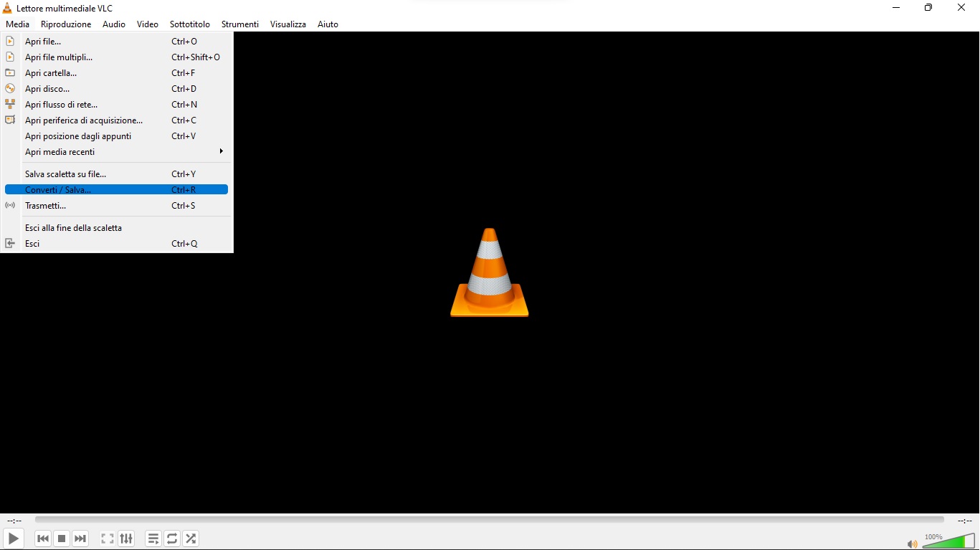980x550 pixels.
Task: Enable 'Esci alla fine della scaletta'
Action: (x=74, y=227)
